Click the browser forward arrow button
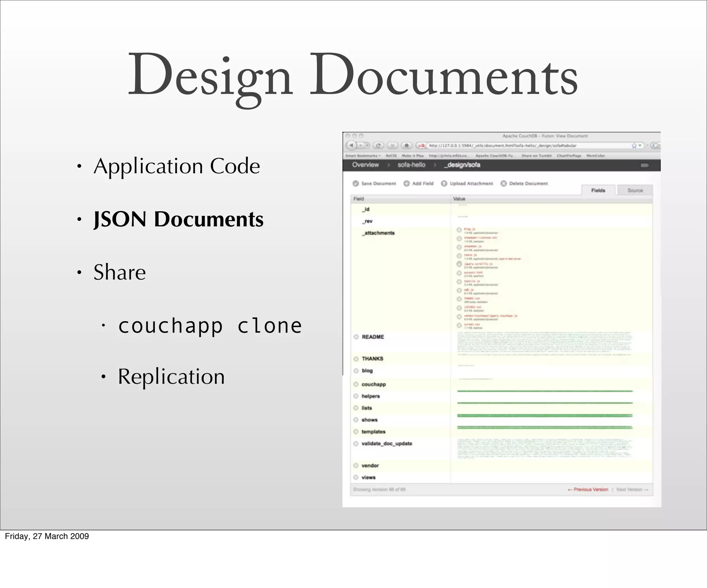This screenshot has height=588, width=707. pos(360,145)
